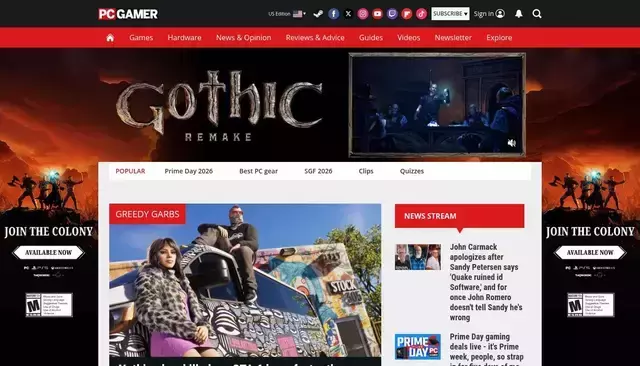Viewport: 640px width, 366px height.
Task: Select the Best PC gear link
Action: tap(258, 171)
